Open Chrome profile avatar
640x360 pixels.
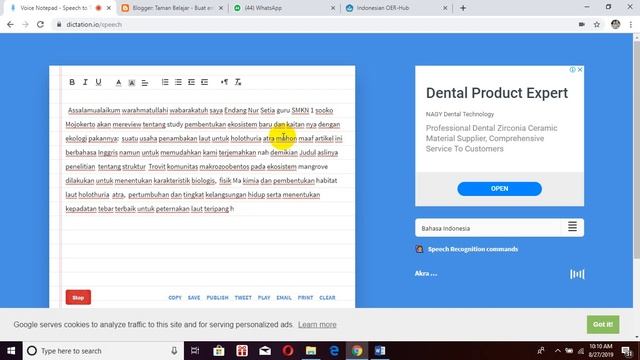coord(616,24)
